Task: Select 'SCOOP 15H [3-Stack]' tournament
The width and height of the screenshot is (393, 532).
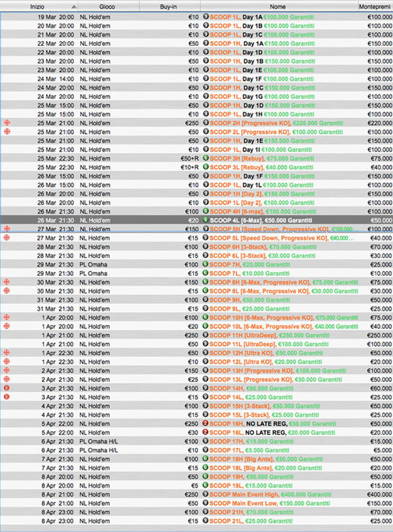Action: pyautogui.click(x=265, y=406)
